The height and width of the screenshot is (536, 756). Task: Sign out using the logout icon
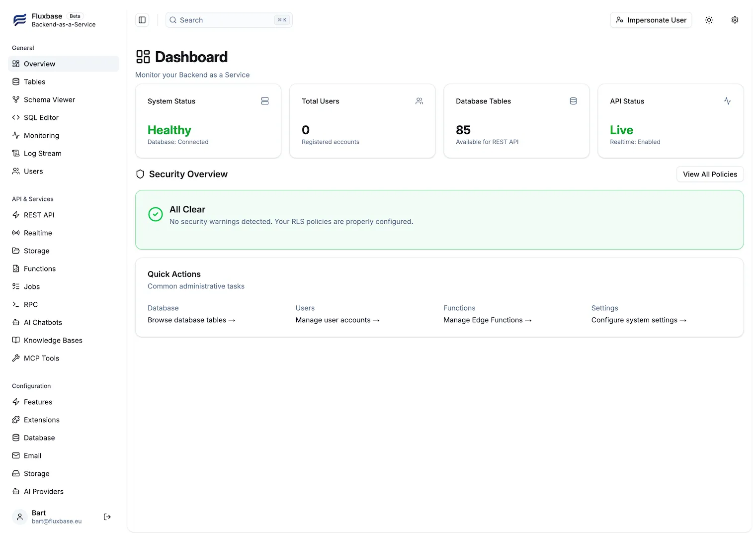click(x=107, y=517)
